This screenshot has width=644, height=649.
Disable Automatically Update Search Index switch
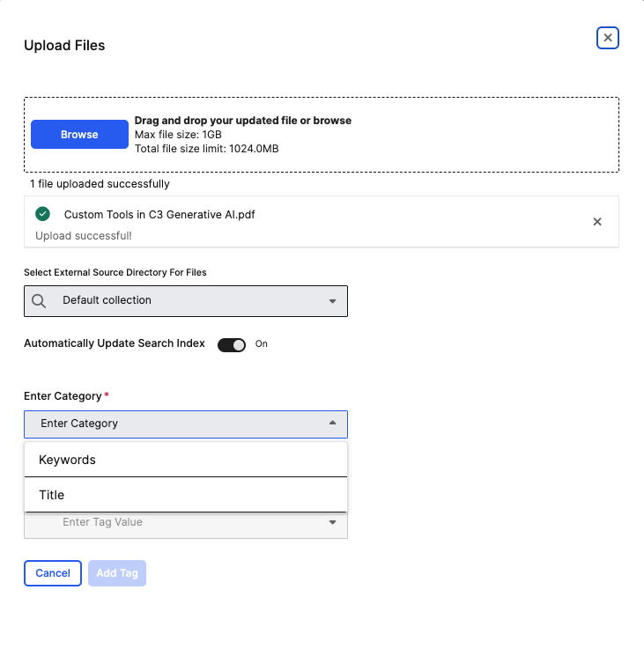coord(232,344)
